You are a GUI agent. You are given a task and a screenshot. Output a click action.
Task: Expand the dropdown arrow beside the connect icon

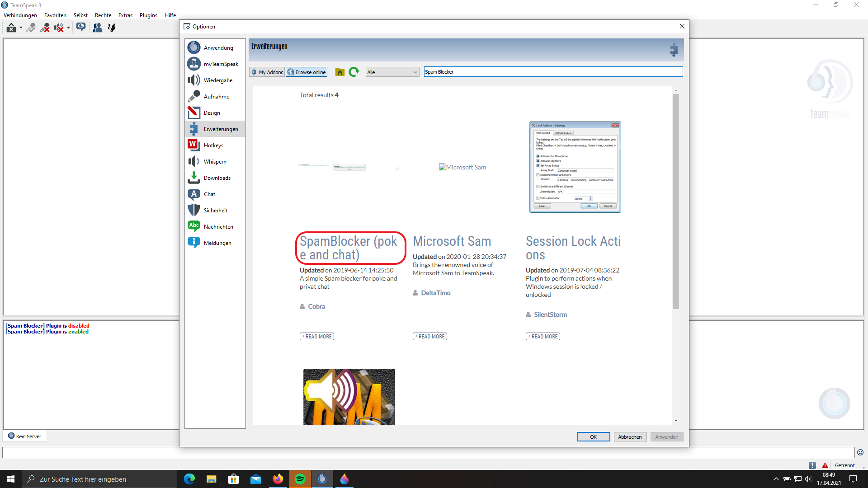[x=21, y=28]
